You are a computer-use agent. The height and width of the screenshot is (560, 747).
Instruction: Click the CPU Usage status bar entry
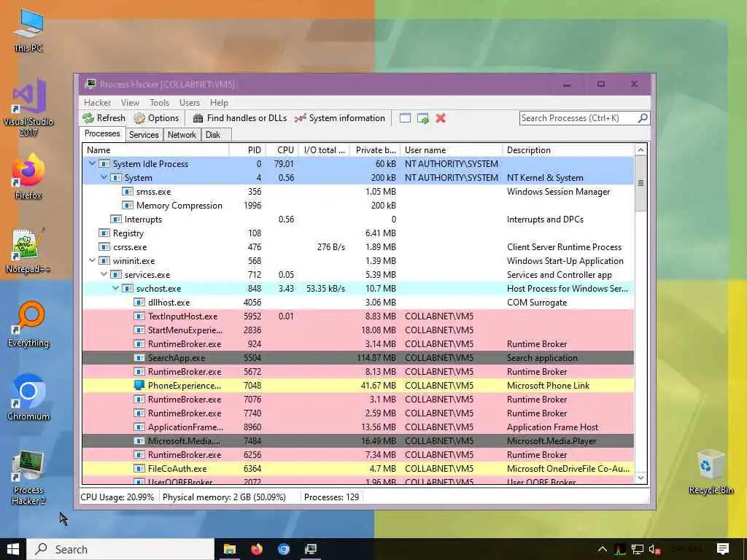click(117, 497)
